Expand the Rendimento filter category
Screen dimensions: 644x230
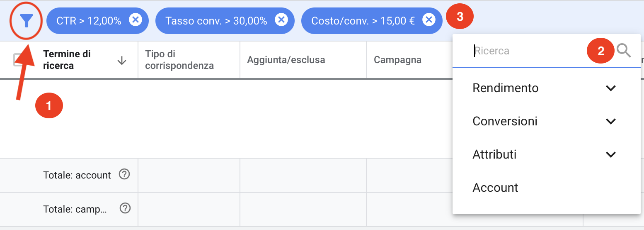click(610, 88)
